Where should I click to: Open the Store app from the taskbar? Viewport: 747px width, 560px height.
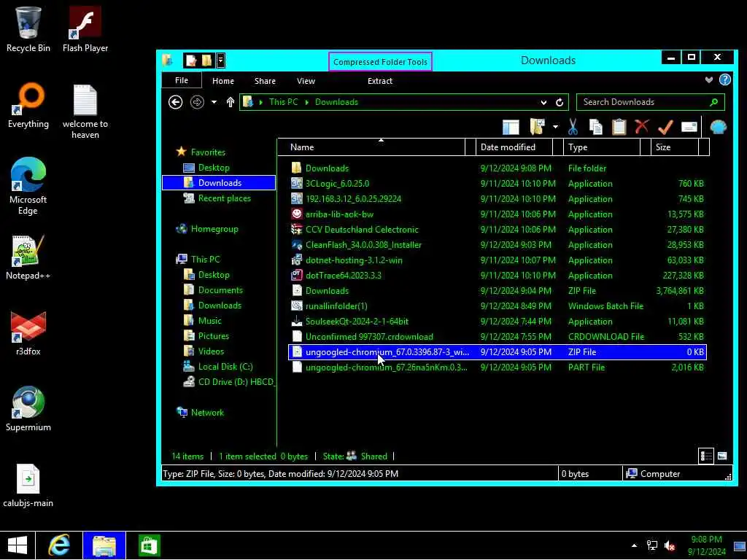coord(149,545)
